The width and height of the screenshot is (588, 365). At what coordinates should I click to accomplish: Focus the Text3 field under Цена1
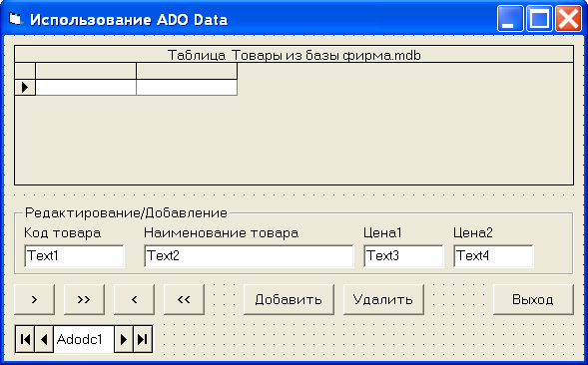[403, 256]
